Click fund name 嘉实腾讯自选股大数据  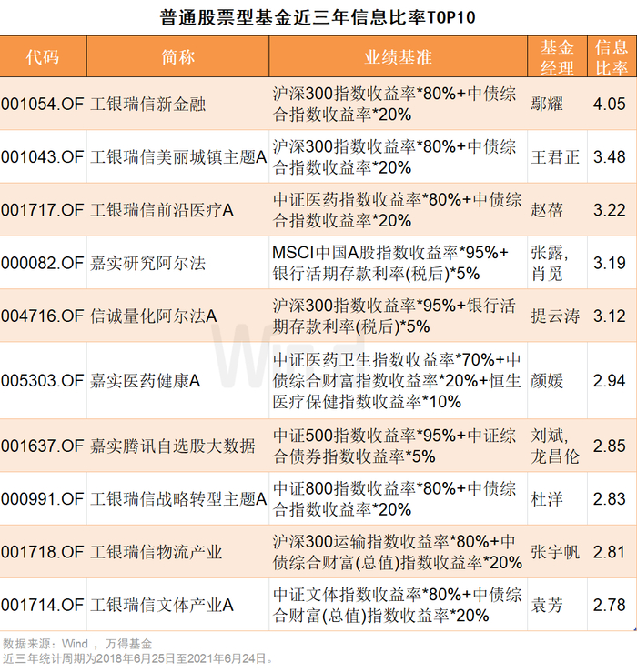173,446
